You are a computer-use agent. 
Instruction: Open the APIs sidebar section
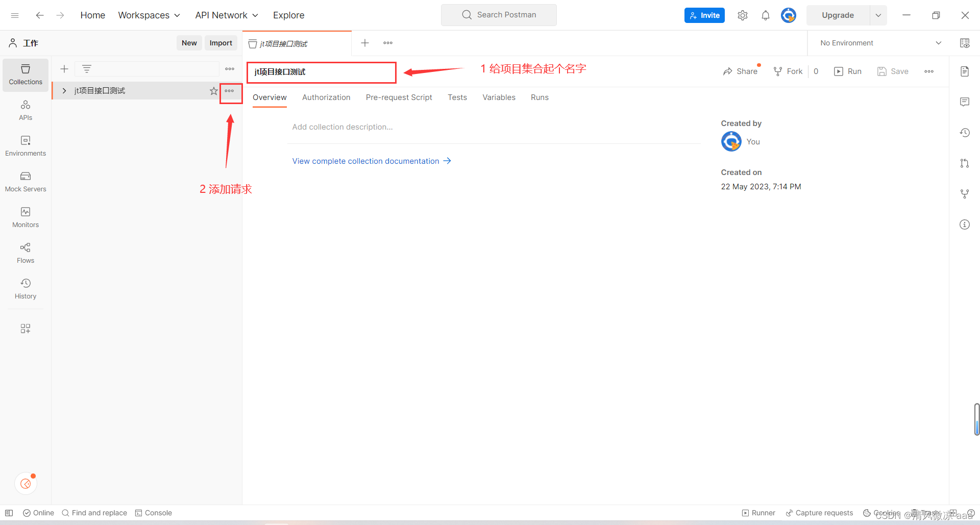pos(26,110)
